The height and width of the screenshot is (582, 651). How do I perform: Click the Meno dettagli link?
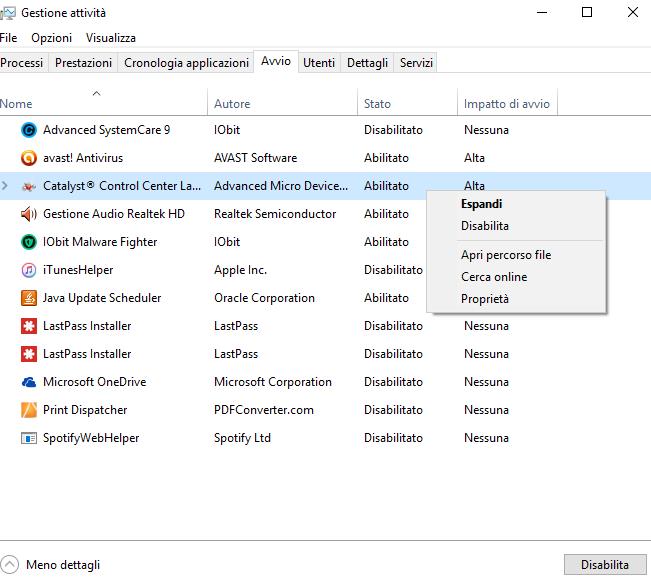pos(63,565)
